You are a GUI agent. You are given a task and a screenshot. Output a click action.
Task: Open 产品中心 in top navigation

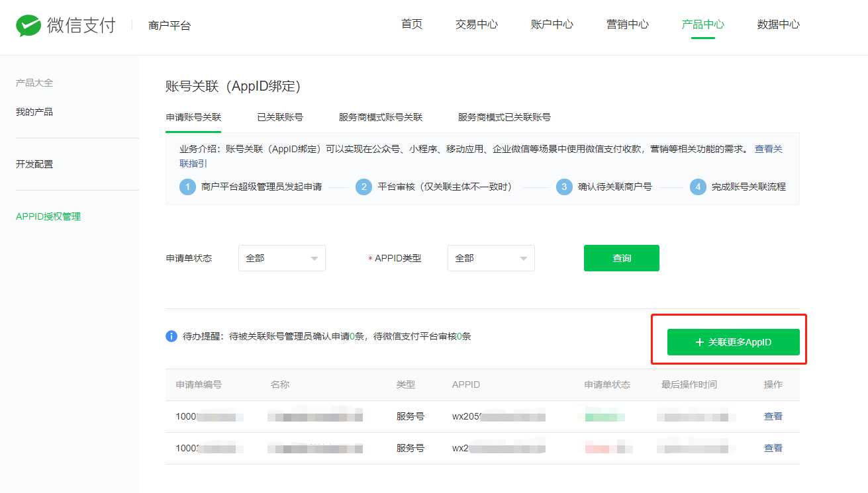[703, 24]
